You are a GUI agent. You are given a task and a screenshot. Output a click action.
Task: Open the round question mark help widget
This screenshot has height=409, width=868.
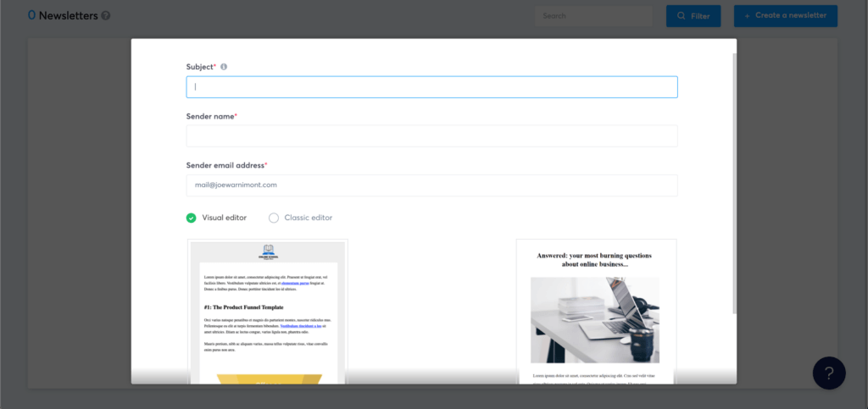coord(828,373)
